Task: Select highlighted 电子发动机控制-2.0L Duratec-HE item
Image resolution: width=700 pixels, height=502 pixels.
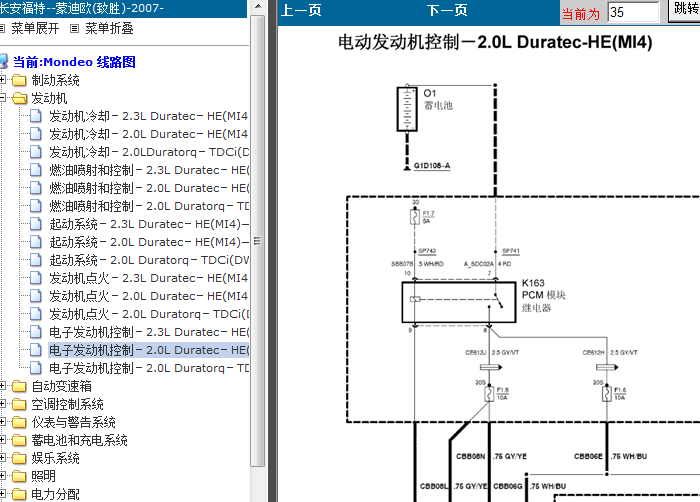Action: click(x=149, y=350)
